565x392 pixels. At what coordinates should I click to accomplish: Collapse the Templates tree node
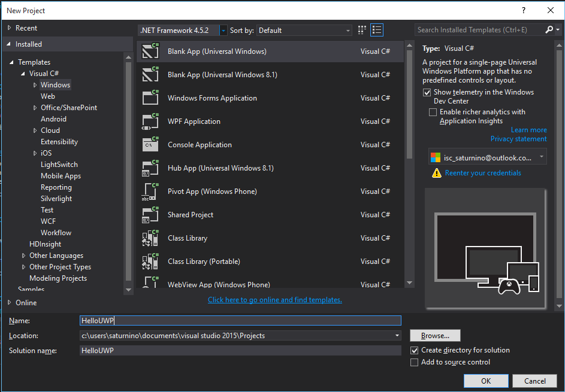(12, 62)
